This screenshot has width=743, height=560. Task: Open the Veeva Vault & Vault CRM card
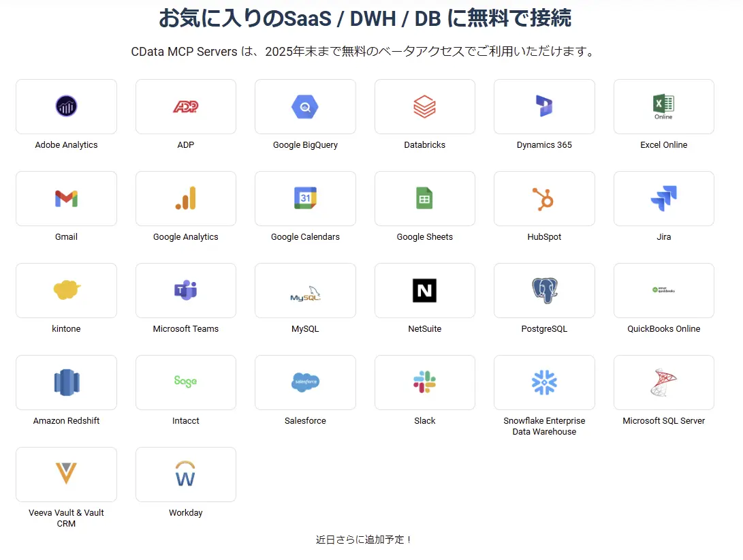tap(66, 474)
